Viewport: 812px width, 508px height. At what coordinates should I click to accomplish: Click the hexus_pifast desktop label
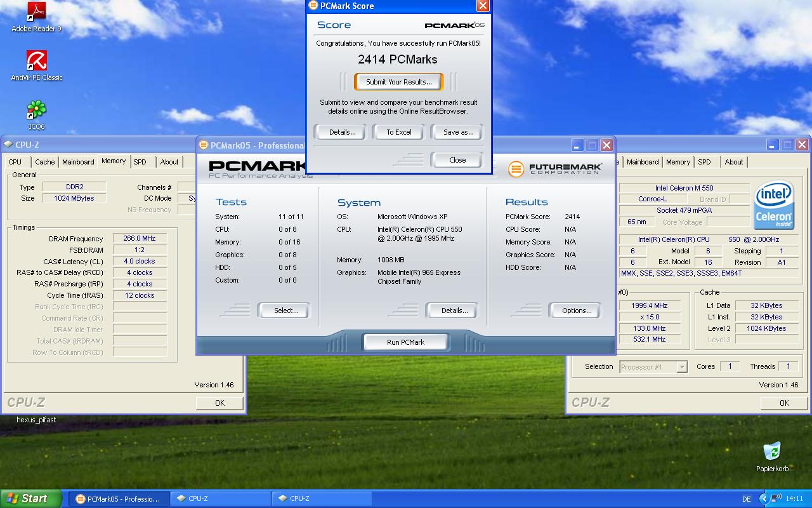[x=36, y=420]
